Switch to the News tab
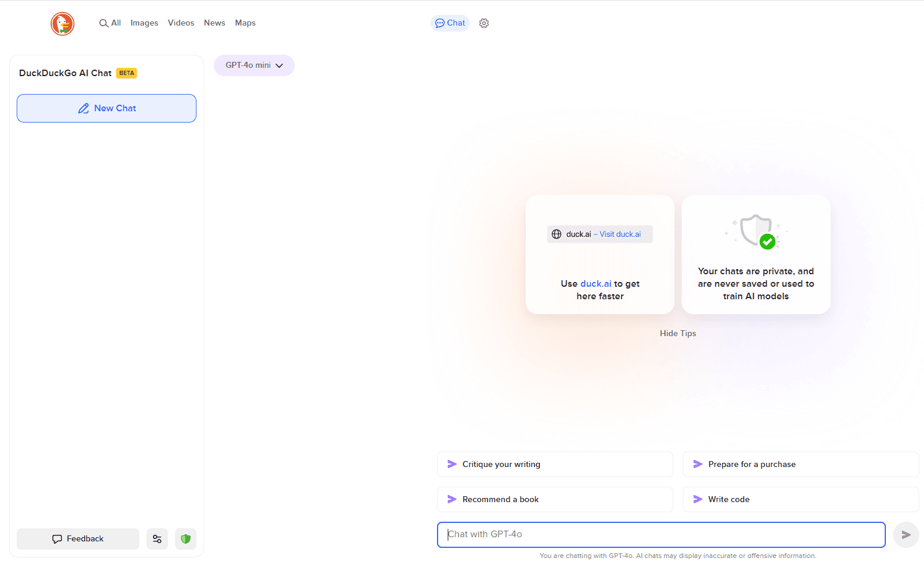The width and height of the screenshot is (924, 561). (214, 23)
